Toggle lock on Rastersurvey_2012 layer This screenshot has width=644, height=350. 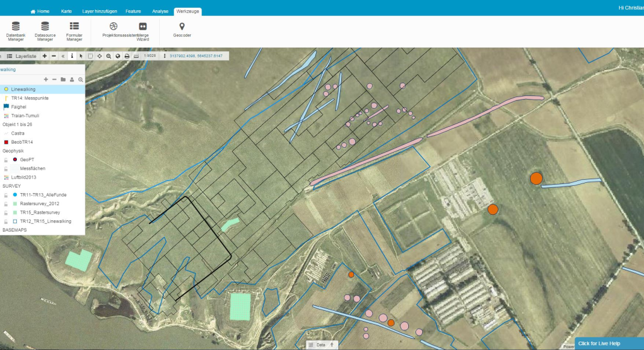pyautogui.click(x=6, y=204)
